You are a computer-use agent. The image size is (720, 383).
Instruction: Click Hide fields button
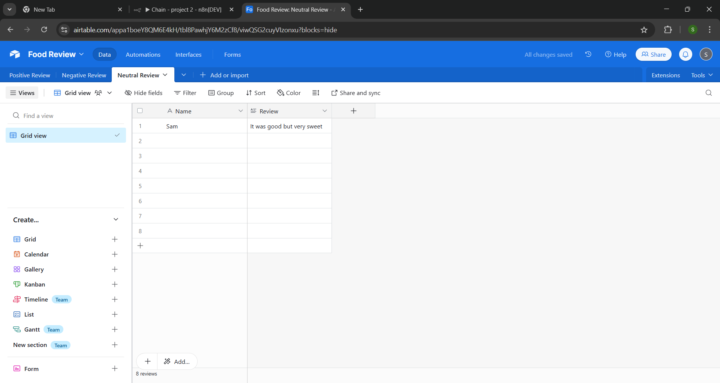144,93
